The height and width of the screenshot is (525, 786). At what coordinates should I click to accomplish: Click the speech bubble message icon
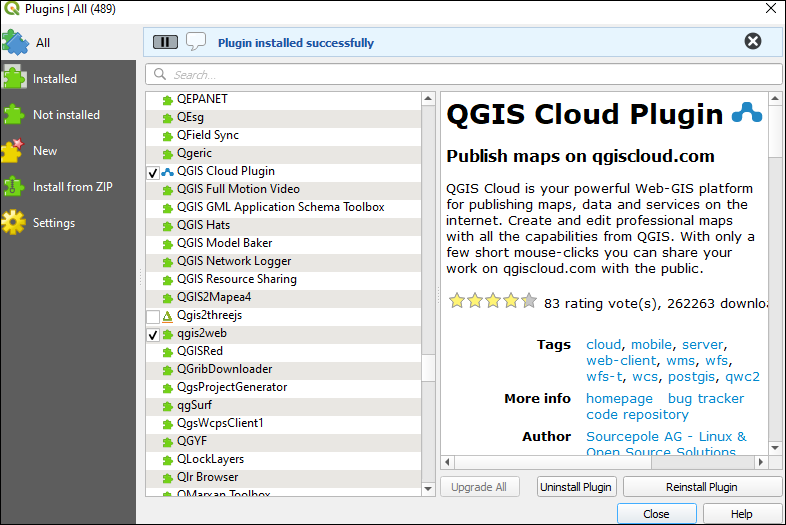pos(195,42)
